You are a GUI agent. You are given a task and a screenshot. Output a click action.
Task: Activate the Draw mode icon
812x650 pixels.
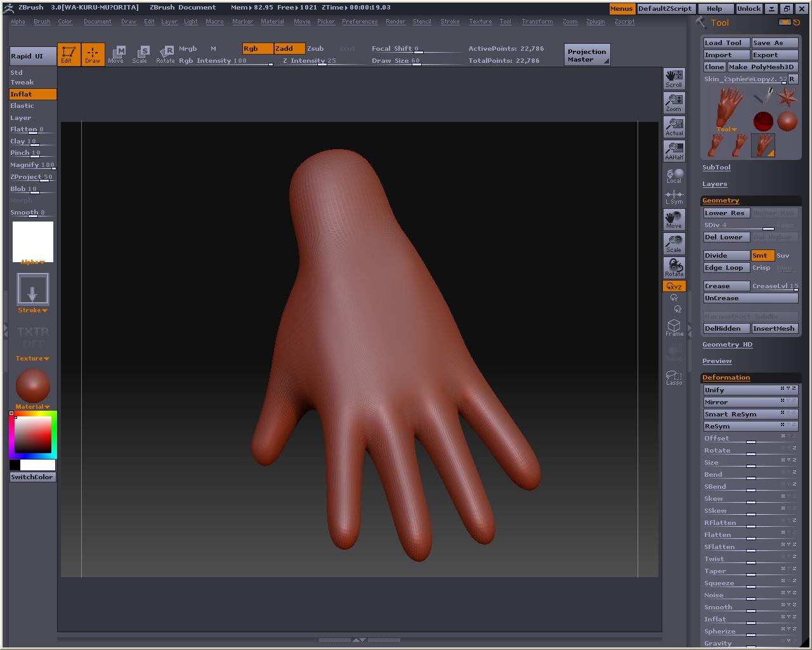tap(93, 54)
